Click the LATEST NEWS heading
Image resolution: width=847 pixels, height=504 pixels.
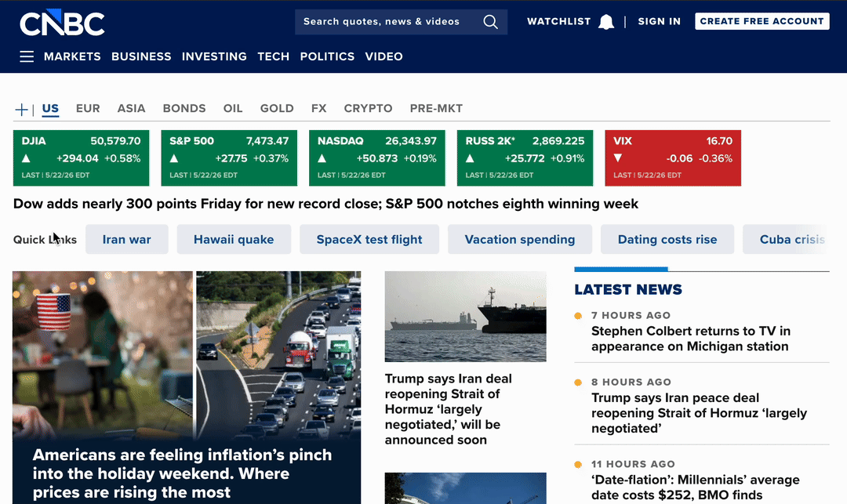tap(628, 290)
